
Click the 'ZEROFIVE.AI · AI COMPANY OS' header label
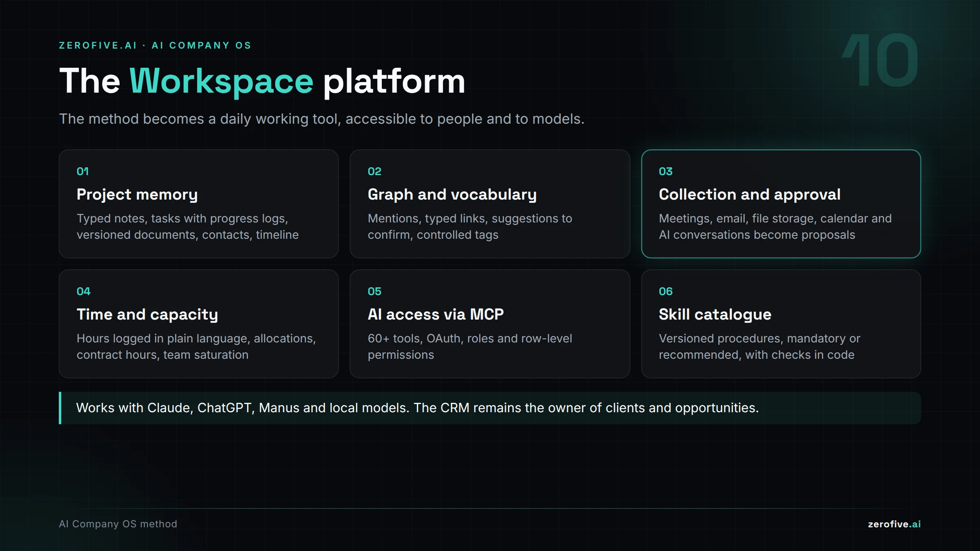[x=155, y=45]
